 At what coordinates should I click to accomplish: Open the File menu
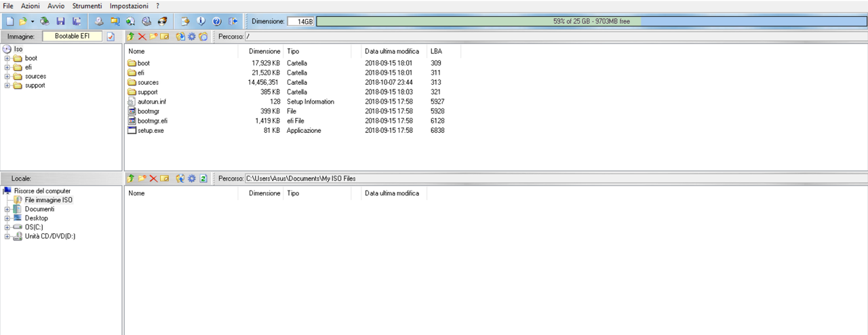[x=8, y=5]
